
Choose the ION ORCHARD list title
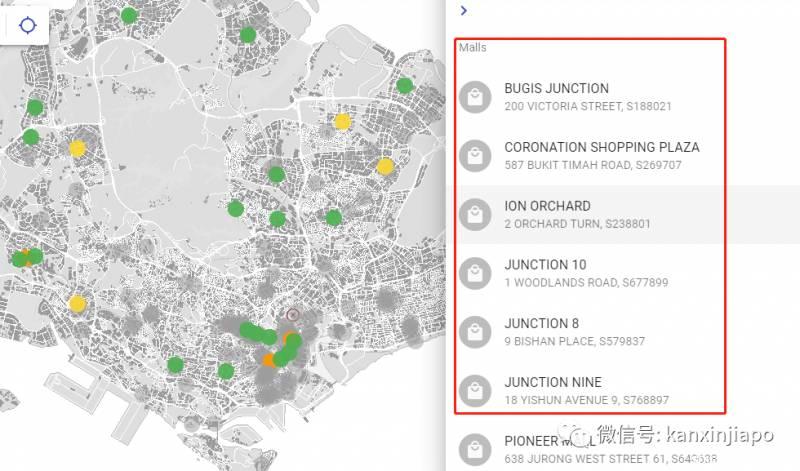pos(547,206)
